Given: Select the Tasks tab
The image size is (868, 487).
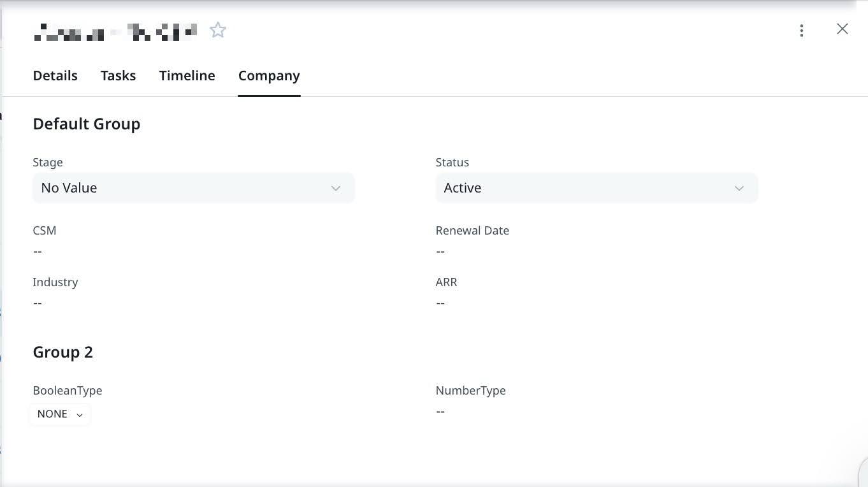Looking at the screenshot, I should (118, 75).
